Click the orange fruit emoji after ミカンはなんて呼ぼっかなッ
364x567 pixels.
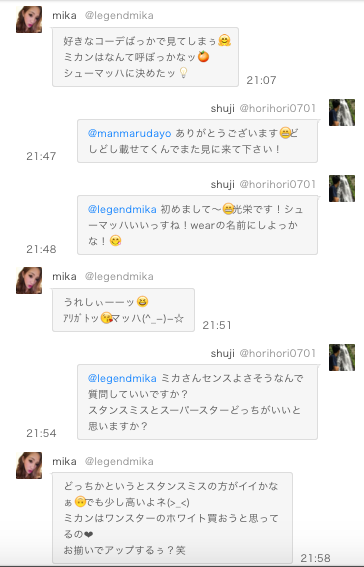coord(204,56)
